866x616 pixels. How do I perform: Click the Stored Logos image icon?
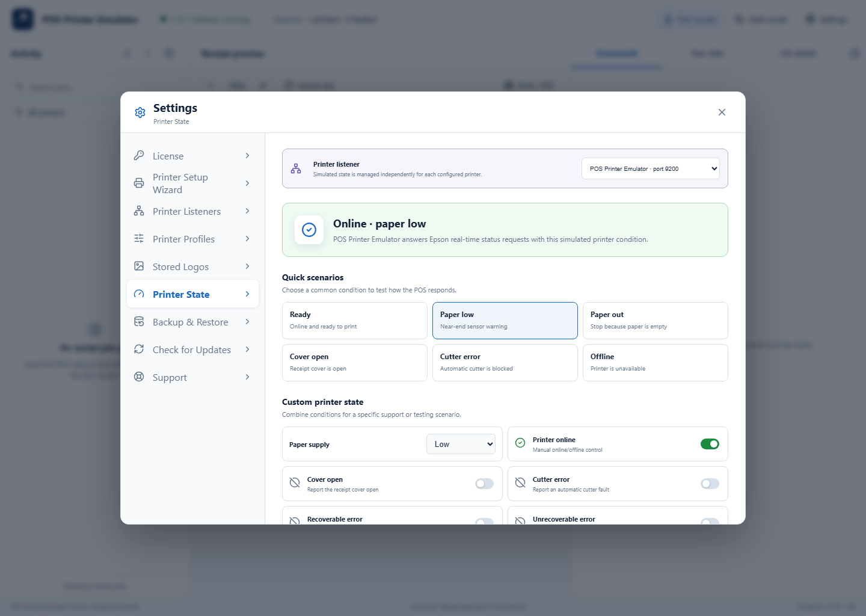coord(139,266)
